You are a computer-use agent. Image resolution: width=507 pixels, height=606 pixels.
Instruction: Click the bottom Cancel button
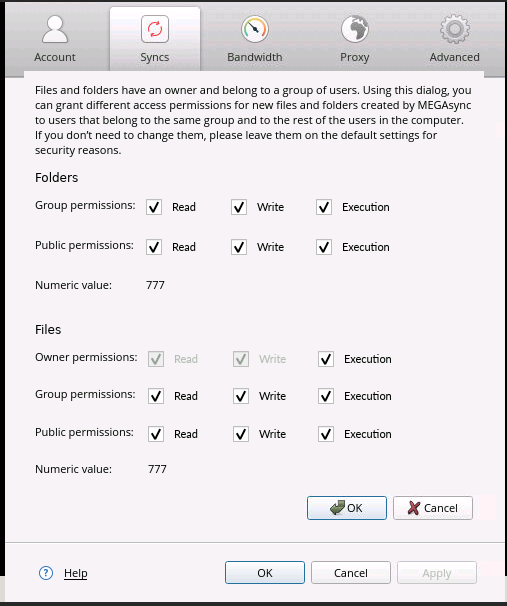(x=351, y=572)
